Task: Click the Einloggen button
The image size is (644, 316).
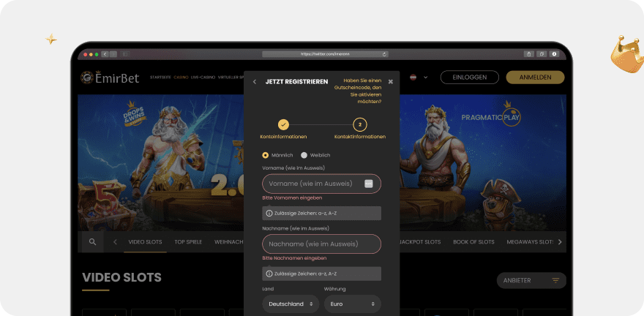Action: click(x=469, y=77)
